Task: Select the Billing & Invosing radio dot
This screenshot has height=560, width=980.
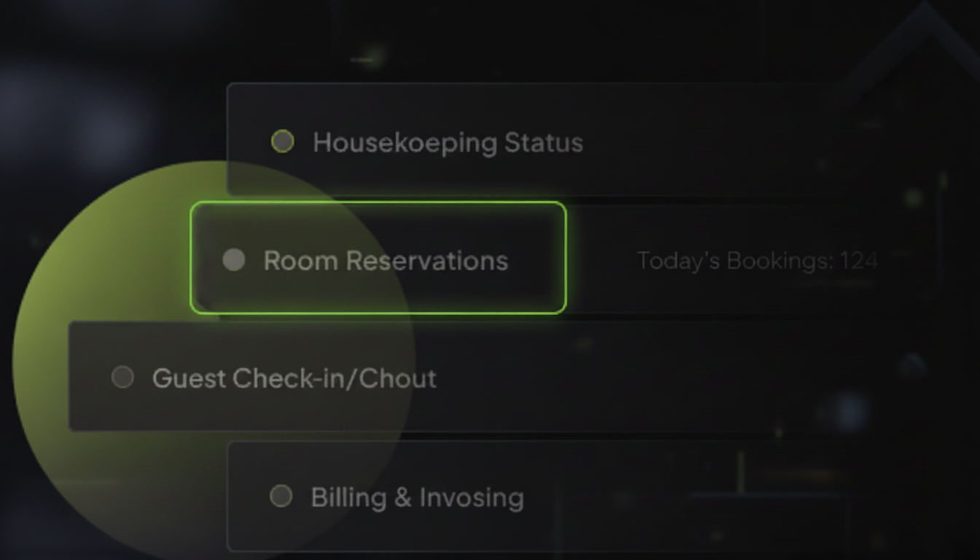Action: (x=281, y=497)
